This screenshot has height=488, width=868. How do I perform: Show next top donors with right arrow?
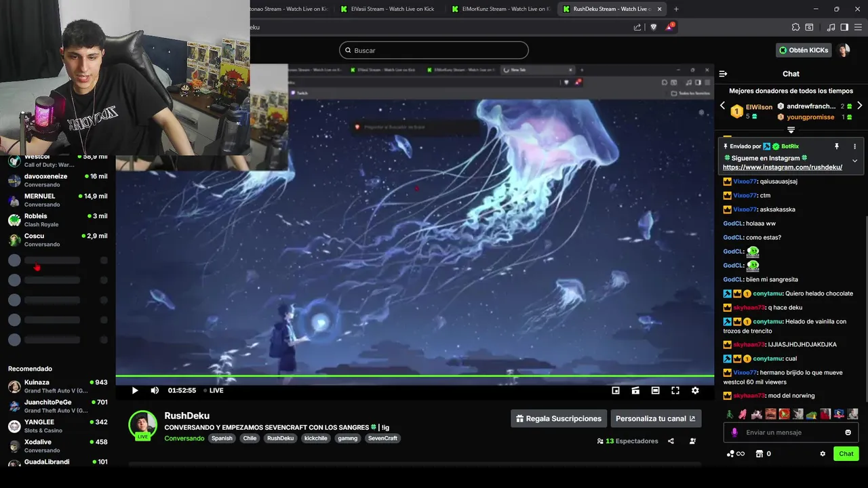(x=860, y=106)
